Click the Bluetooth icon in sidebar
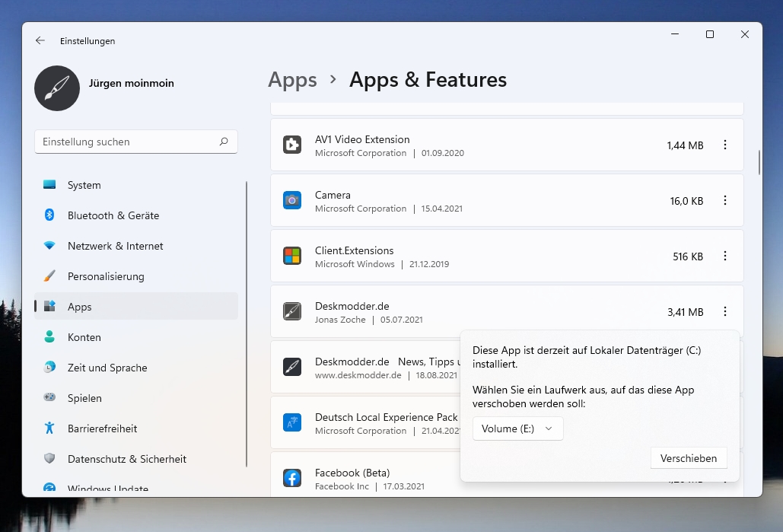The image size is (783, 532). pyautogui.click(x=49, y=215)
